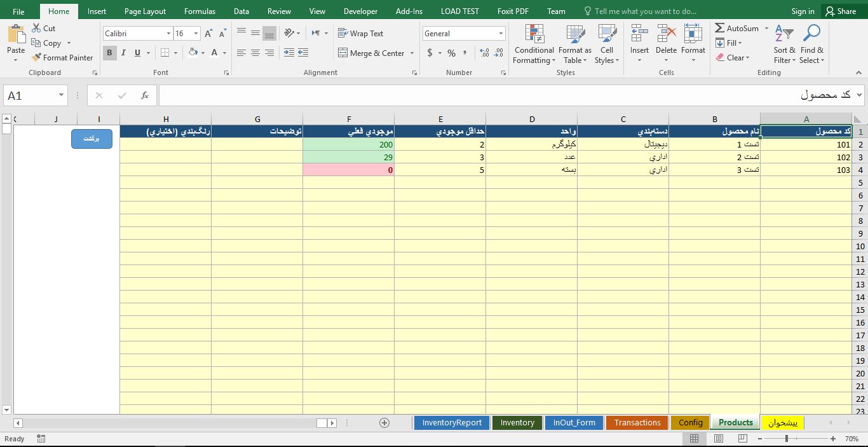Image resolution: width=868 pixels, height=447 pixels.
Task: Select cell F4 showing zero stock
Action: (x=348, y=170)
